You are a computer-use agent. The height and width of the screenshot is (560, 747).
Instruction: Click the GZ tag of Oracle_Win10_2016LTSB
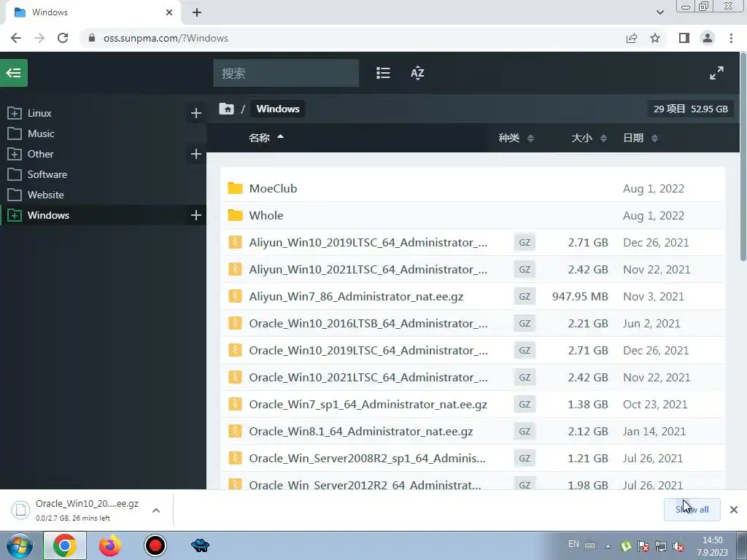(x=525, y=323)
